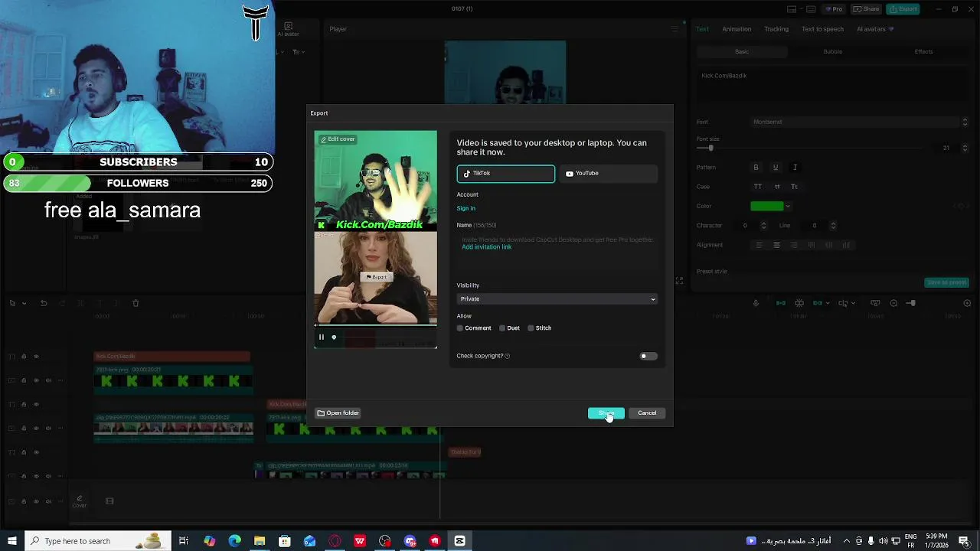Click the zoom-to-fit icon at the timeline's far right
The width and height of the screenshot is (980, 551).
(x=967, y=303)
